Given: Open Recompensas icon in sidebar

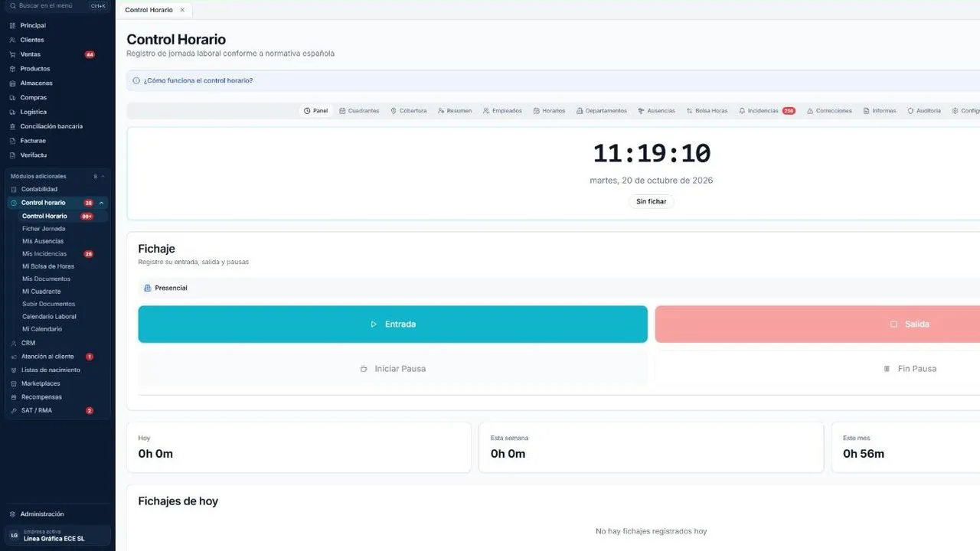Looking at the screenshot, I should point(14,397).
